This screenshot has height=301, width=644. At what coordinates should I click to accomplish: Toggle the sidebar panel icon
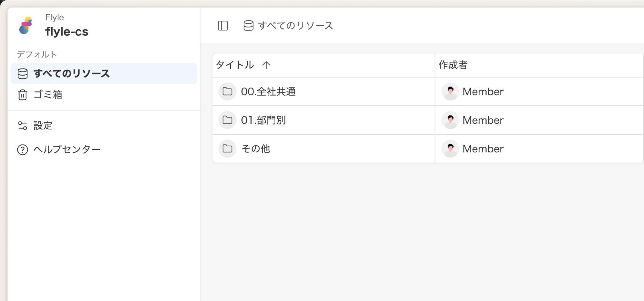(x=223, y=26)
